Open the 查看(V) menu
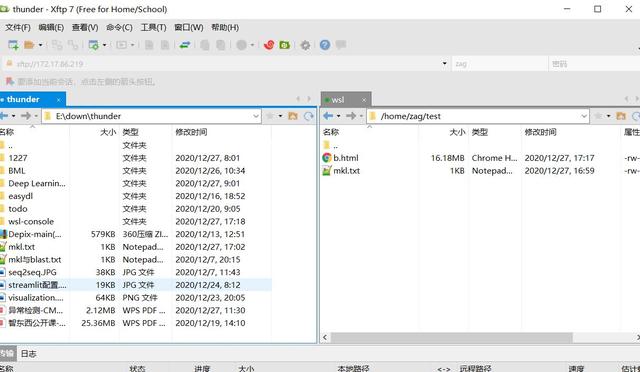 85,27
